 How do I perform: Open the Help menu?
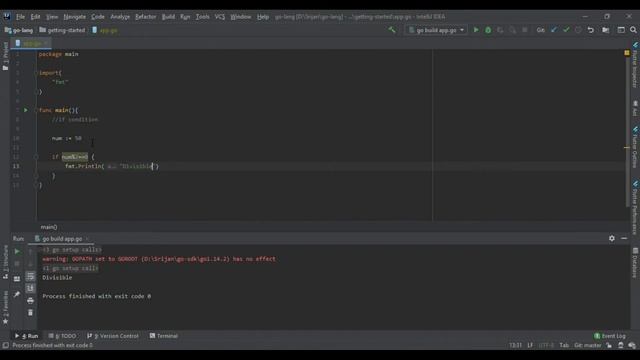click(x=263, y=17)
